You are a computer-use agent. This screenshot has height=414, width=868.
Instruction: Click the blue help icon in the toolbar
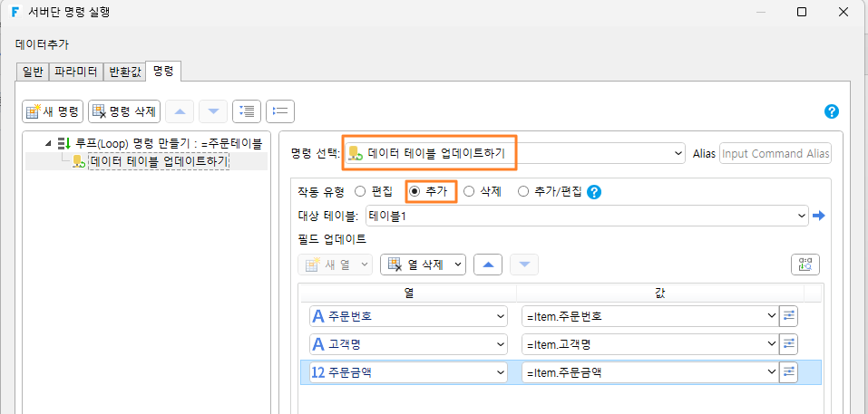pyautogui.click(x=832, y=111)
